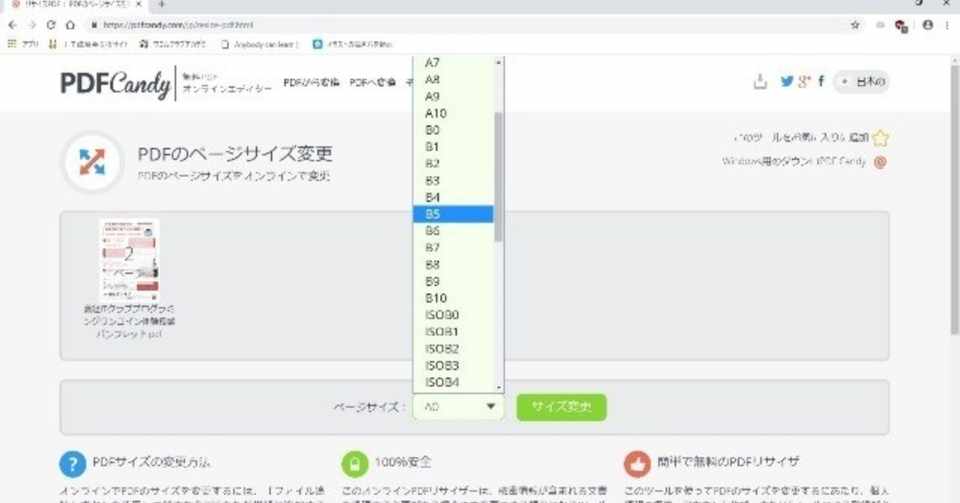Click the browser home icon
The width and height of the screenshot is (960, 503).
click(70, 25)
